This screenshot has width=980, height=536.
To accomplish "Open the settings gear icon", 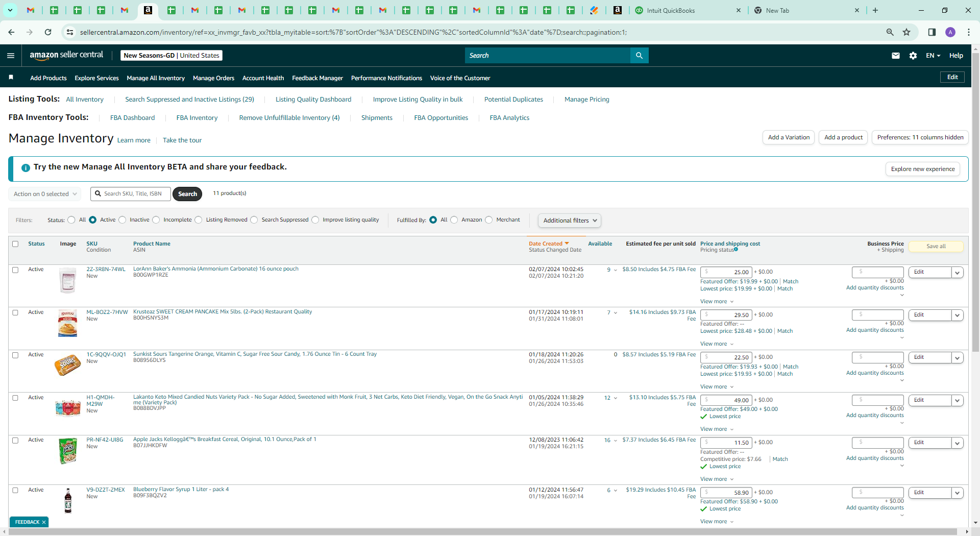I will (x=913, y=56).
